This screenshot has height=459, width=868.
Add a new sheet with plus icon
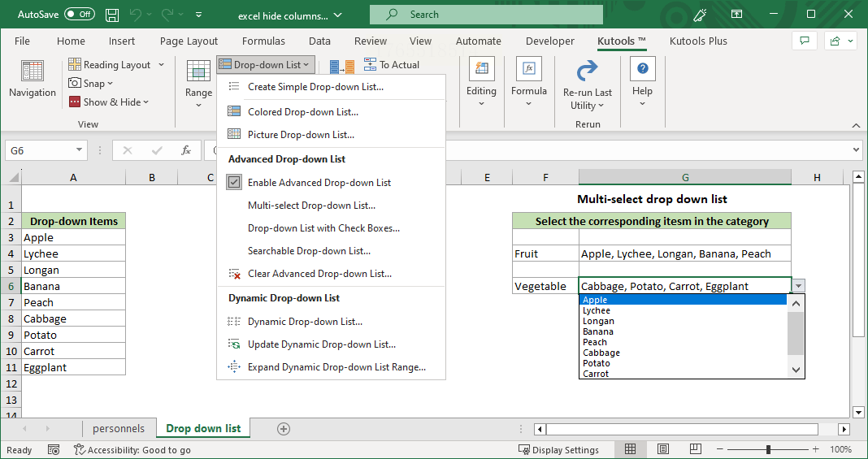[284, 428]
